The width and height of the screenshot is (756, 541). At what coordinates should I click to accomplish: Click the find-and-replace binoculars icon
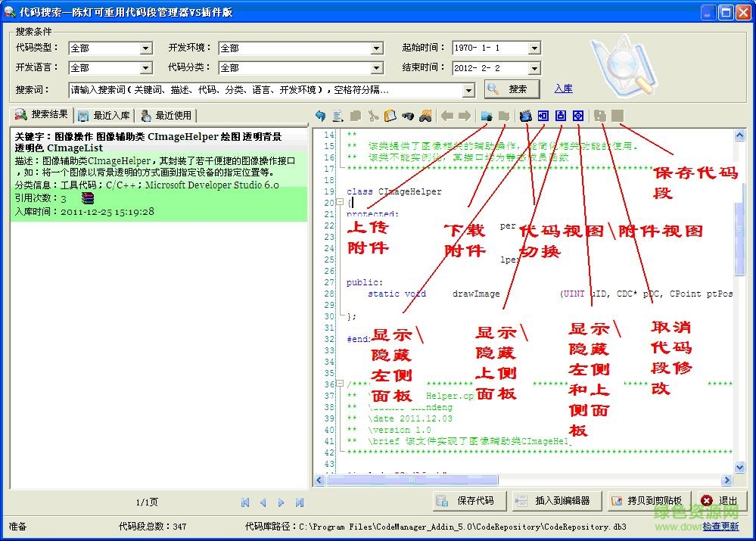(425, 116)
